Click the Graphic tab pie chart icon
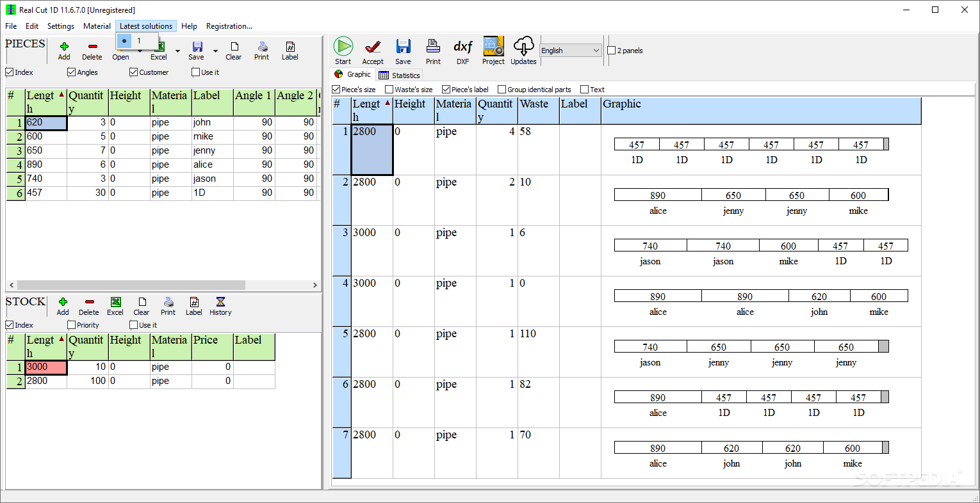 tap(339, 74)
